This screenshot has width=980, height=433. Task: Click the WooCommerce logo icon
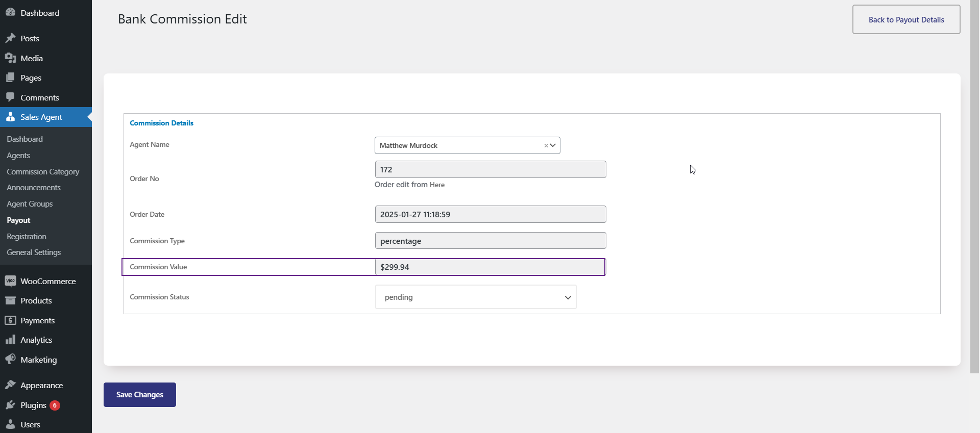pyautogui.click(x=10, y=281)
